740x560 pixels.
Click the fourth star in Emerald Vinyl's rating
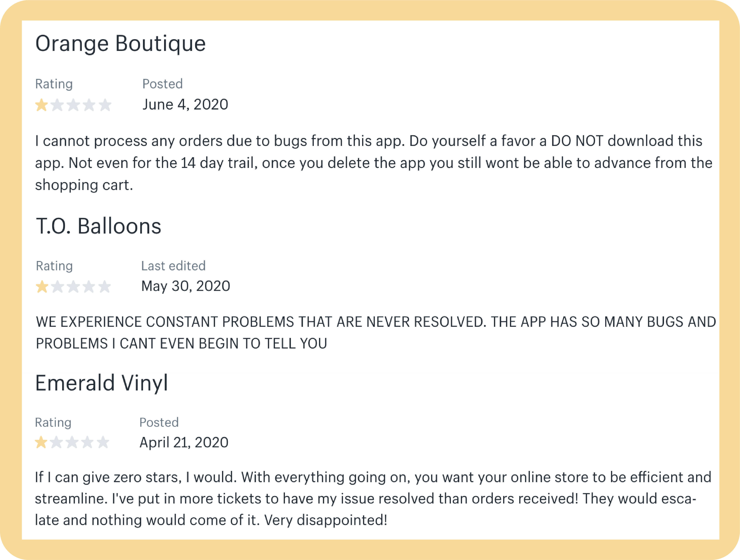(x=88, y=442)
